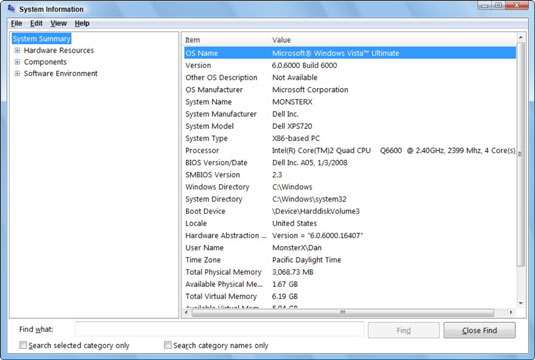Click the value Pacific Daylight Time
This screenshot has width=535, height=360.
pos(306,260)
